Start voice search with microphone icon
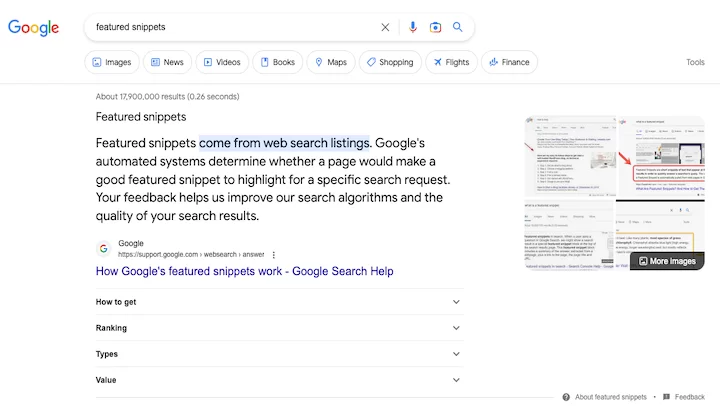The image size is (720, 406). tap(413, 27)
